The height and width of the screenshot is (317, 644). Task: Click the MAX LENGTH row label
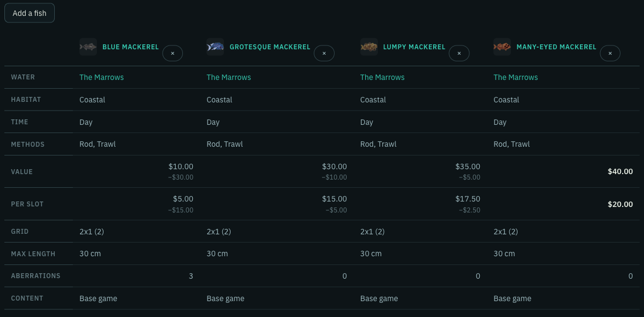tap(33, 254)
